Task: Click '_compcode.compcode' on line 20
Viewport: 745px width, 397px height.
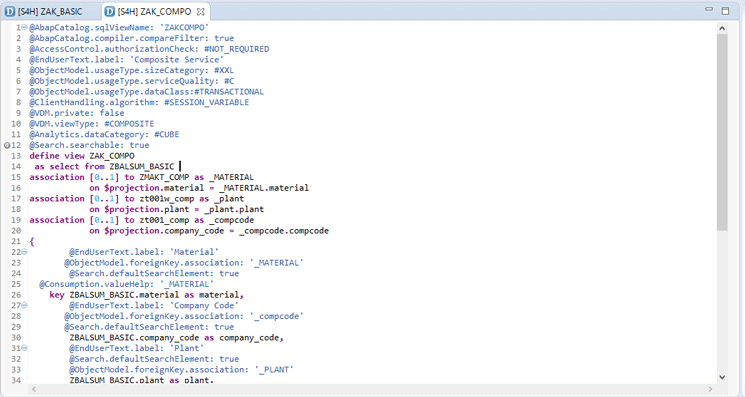Action: pyautogui.click(x=284, y=231)
